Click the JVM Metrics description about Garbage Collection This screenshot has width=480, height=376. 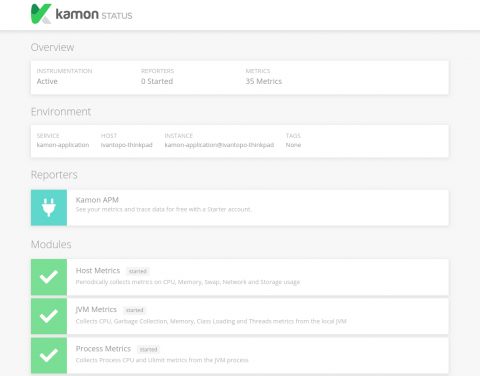(x=211, y=322)
